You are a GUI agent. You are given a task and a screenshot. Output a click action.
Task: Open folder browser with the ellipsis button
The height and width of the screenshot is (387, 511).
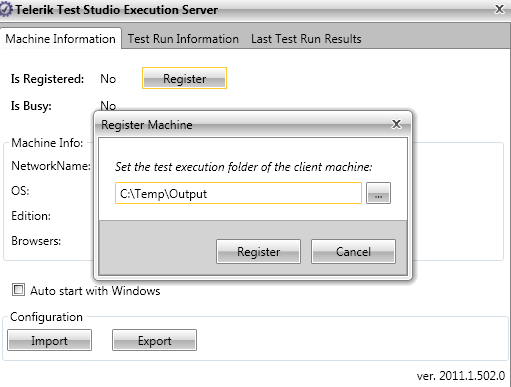378,193
